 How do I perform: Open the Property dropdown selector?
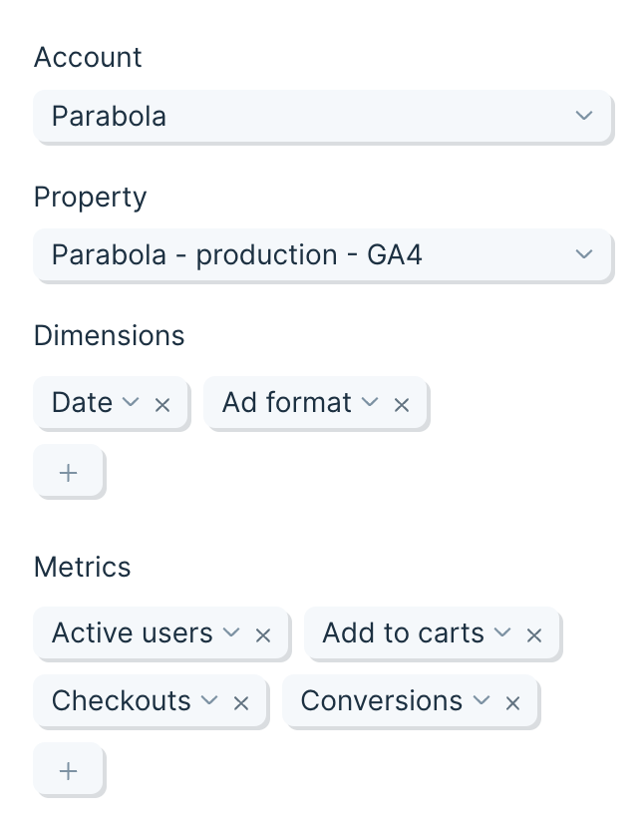pyautogui.click(x=322, y=254)
